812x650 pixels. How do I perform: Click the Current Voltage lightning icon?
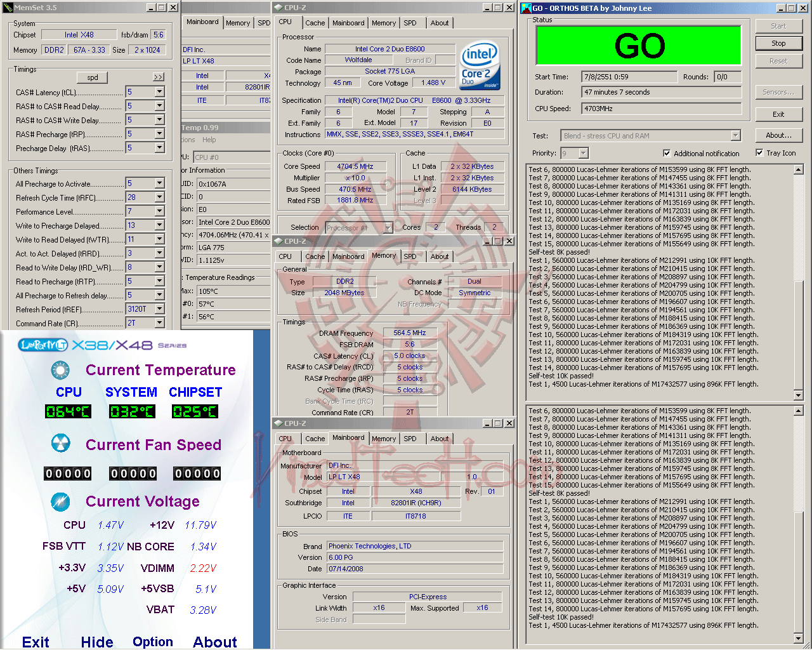click(x=60, y=501)
